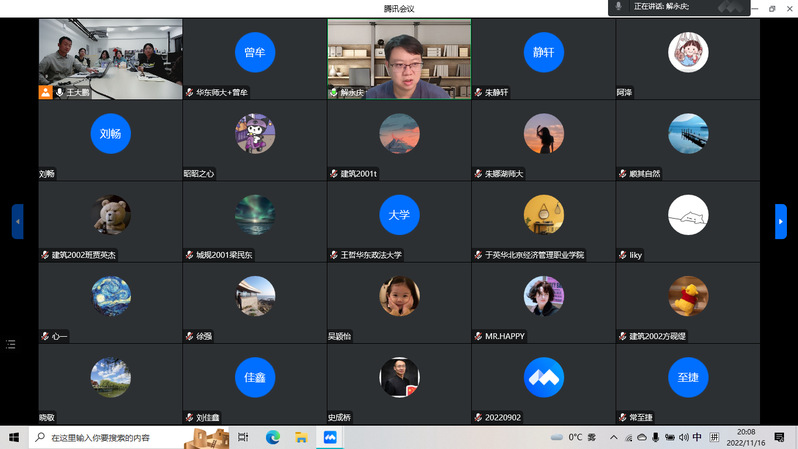Click the left page arrow for previous participants

[x=17, y=221]
